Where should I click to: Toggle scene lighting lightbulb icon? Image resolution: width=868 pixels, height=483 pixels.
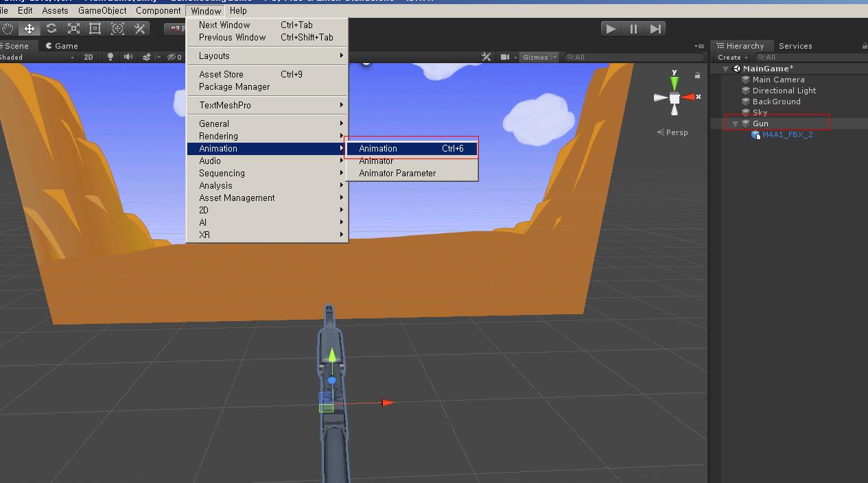pos(110,58)
